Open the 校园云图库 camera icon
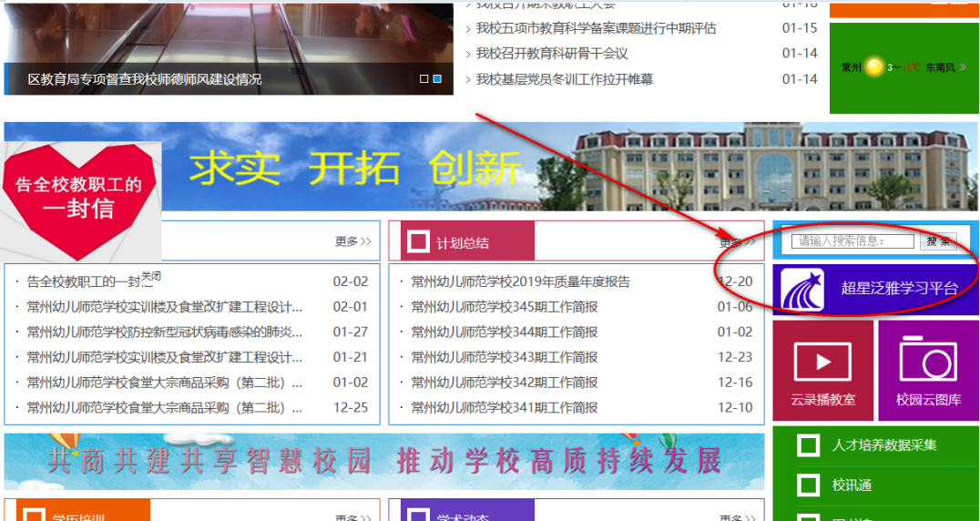The image size is (980, 521). coord(928,359)
